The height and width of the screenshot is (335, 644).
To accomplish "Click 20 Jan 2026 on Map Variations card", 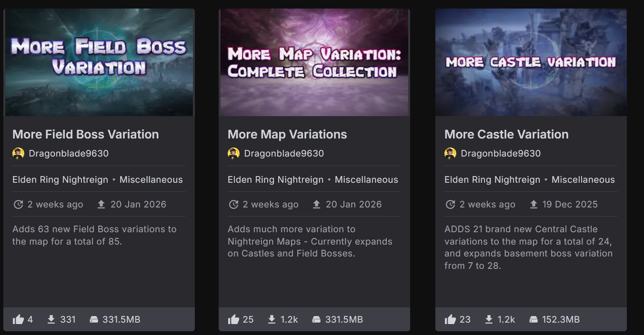I will (353, 204).
